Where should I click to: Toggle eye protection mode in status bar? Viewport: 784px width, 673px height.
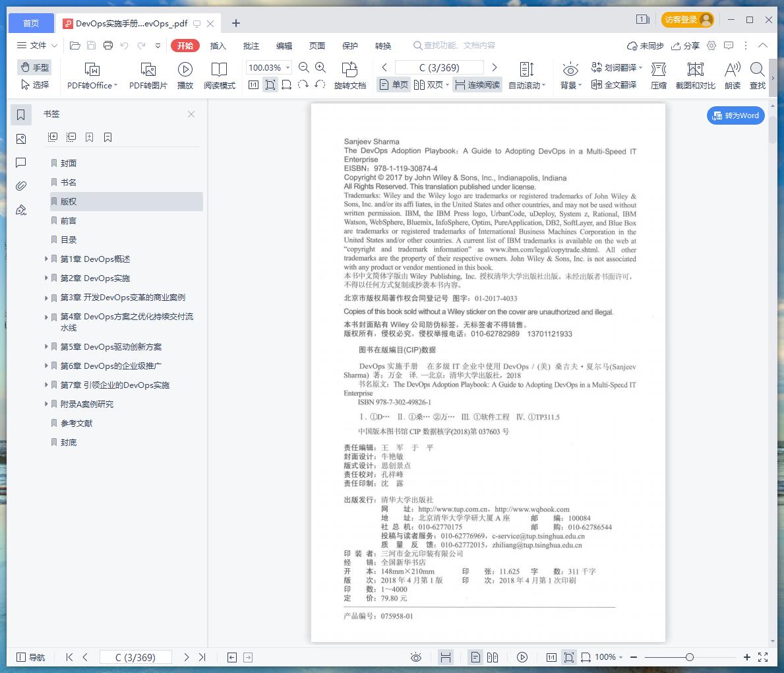(416, 657)
